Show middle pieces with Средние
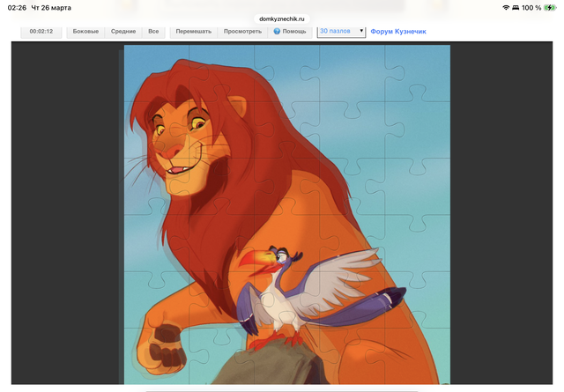Screen dimensions: 564x392 pos(123,31)
